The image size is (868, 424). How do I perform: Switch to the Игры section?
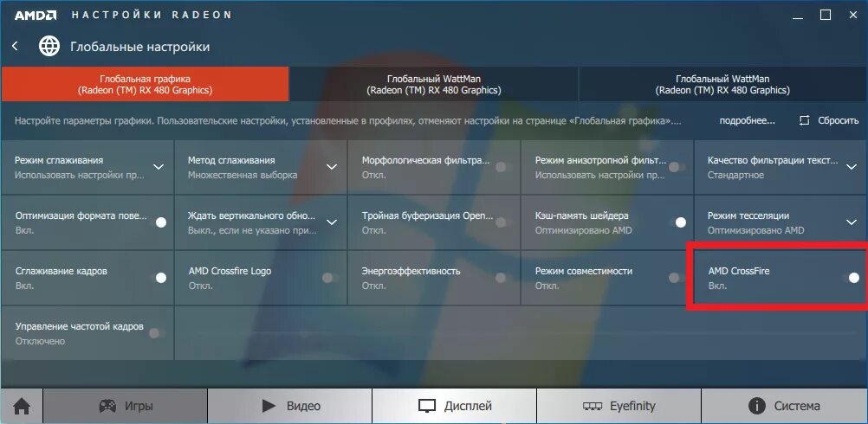[x=125, y=407]
